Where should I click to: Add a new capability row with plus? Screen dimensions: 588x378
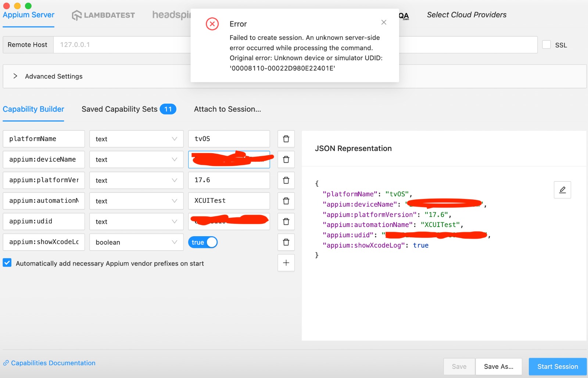pyautogui.click(x=286, y=263)
